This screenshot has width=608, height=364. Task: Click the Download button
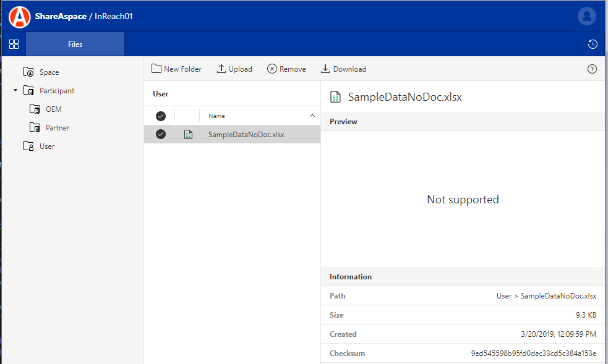pyautogui.click(x=343, y=69)
